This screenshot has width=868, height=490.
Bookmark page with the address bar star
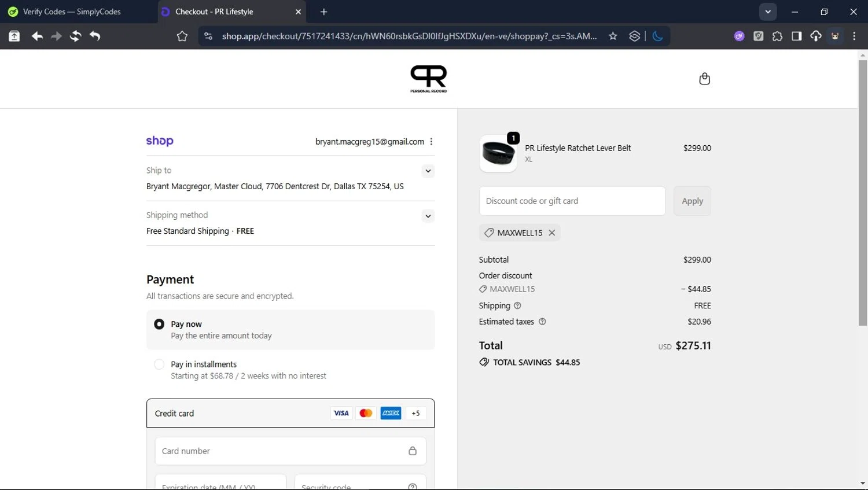613,36
